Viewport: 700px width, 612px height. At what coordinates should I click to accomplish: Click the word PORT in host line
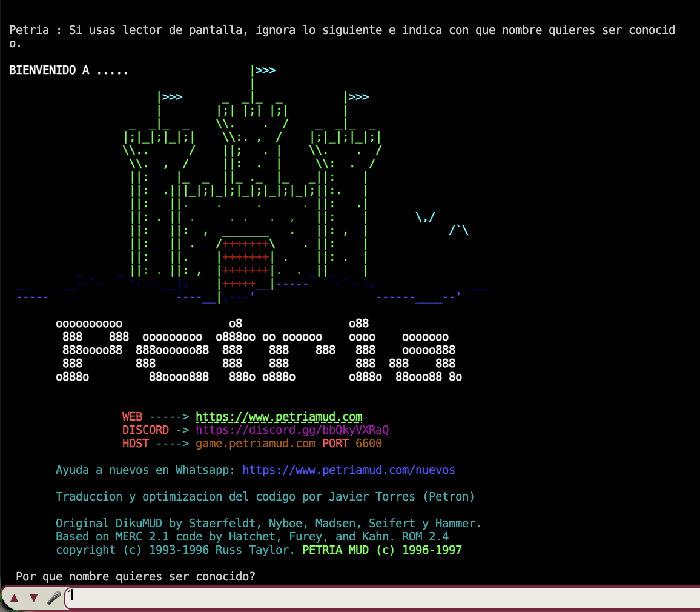(x=335, y=444)
